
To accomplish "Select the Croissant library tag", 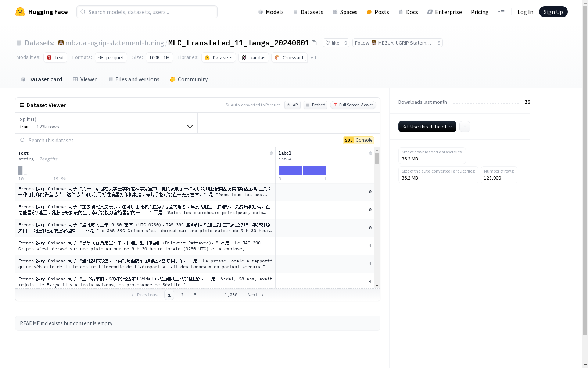I will click(289, 57).
